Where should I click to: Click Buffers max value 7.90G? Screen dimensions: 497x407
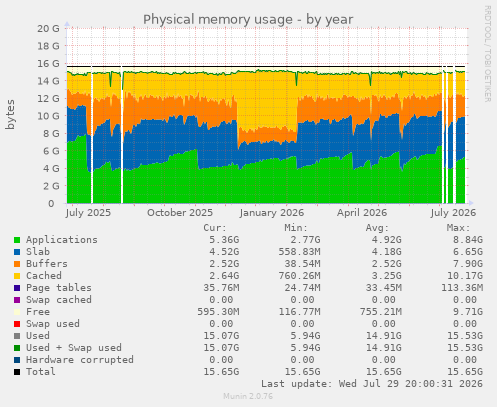[468, 264]
